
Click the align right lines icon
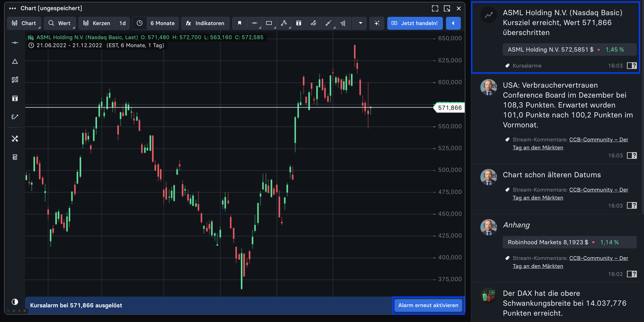tap(343, 23)
